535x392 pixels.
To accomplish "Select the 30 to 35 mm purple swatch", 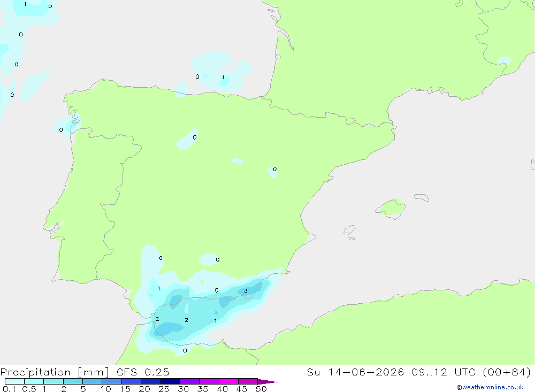I will click(189, 381).
